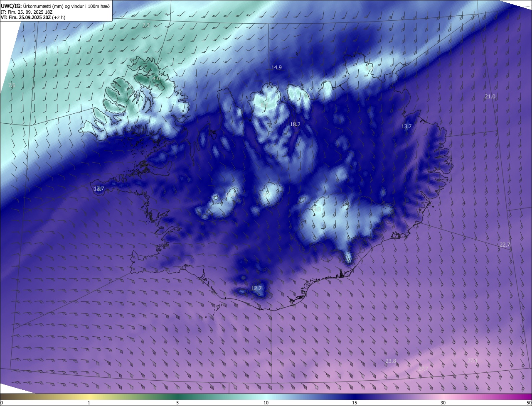
Task: Click the green part of the color bar above the 5 tick
Action: coord(177,396)
